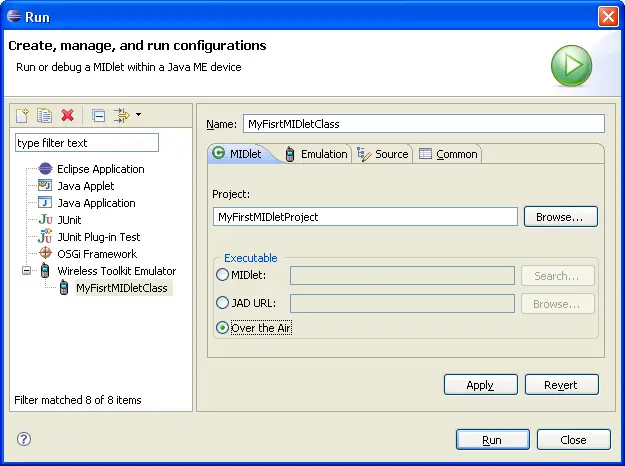Click the Collapse All toolbar icon
The width and height of the screenshot is (625, 466).
[x=98, y=116]
